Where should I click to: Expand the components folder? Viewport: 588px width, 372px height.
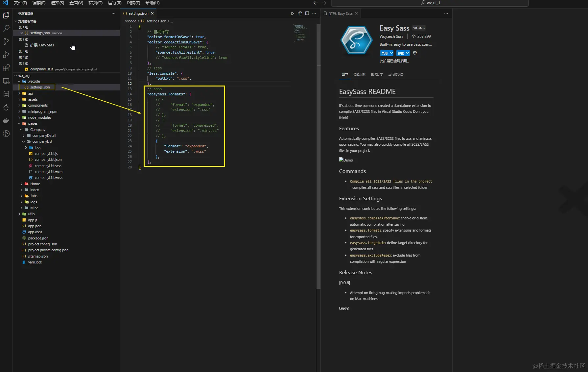pos(19,106)
